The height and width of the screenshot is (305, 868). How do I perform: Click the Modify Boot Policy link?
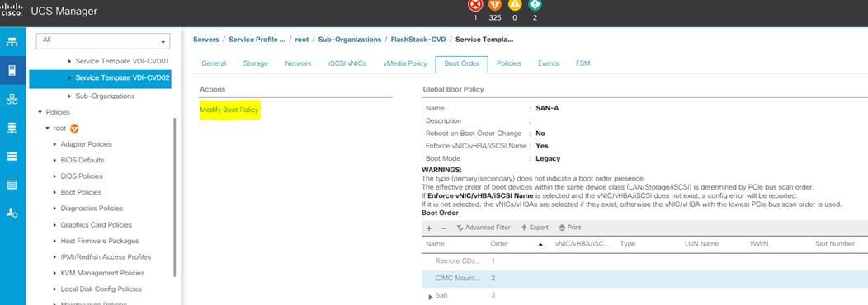(229, 110)
